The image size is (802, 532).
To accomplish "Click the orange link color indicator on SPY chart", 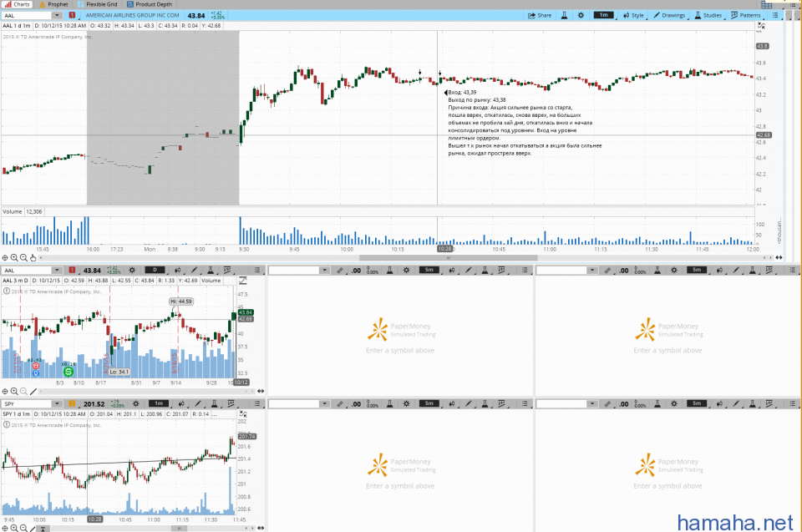I will coord(72,404).
